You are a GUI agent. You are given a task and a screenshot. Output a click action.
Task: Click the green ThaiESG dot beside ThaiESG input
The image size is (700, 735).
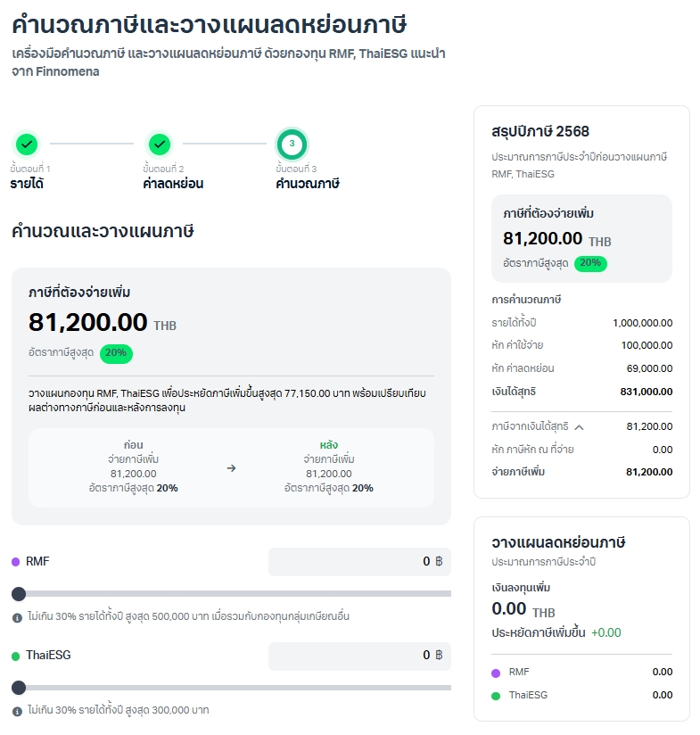(16, 657)
